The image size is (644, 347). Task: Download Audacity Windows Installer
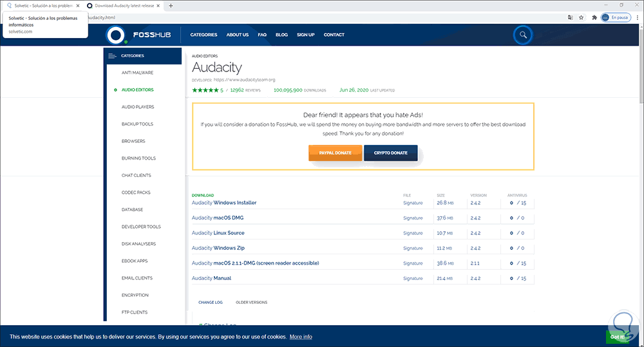point(224,203)
